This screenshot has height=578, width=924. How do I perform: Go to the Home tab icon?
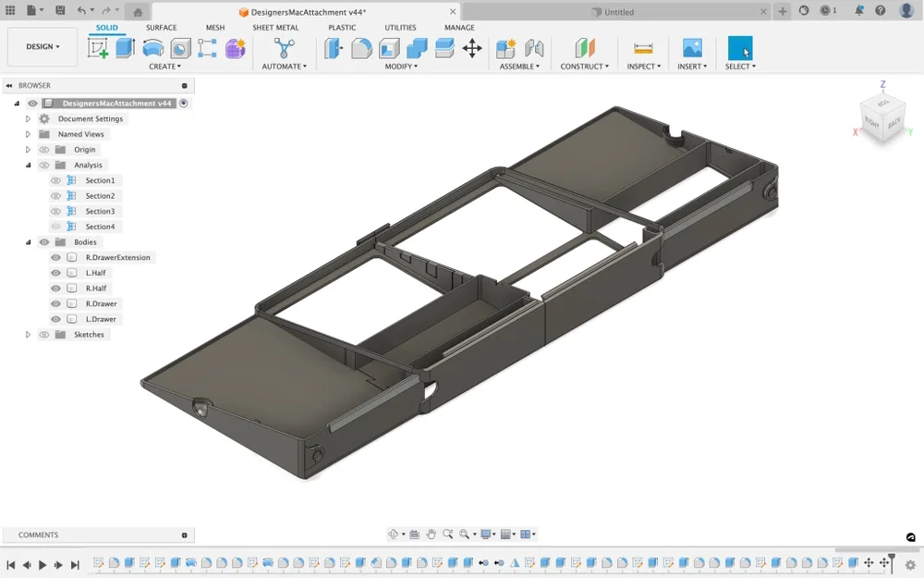pyautogui.click(x=138, y=12)
